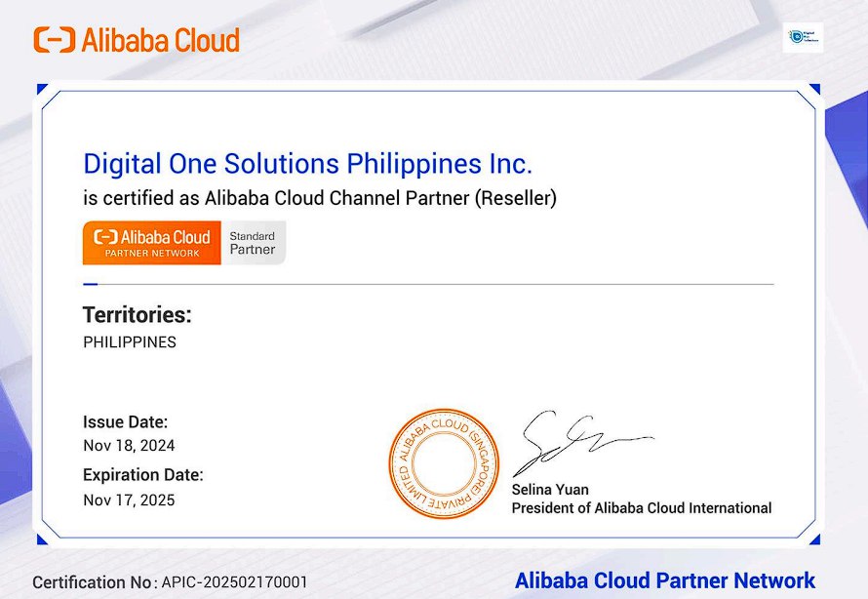The width and height of the screenshot is (868, 599).
Task: Click the PHILIPPINES territory text
Action: click(x=130, y=342)
